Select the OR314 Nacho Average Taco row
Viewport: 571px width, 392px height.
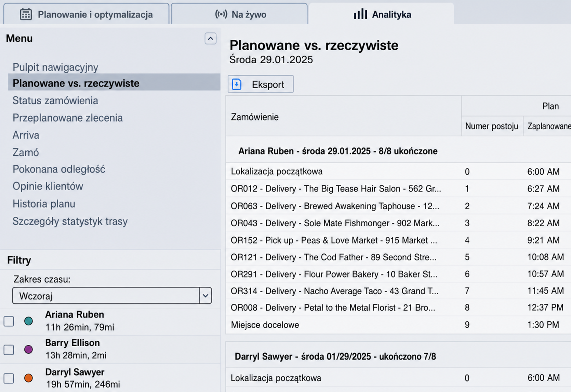pyautogui.click(x=398, y=291)
